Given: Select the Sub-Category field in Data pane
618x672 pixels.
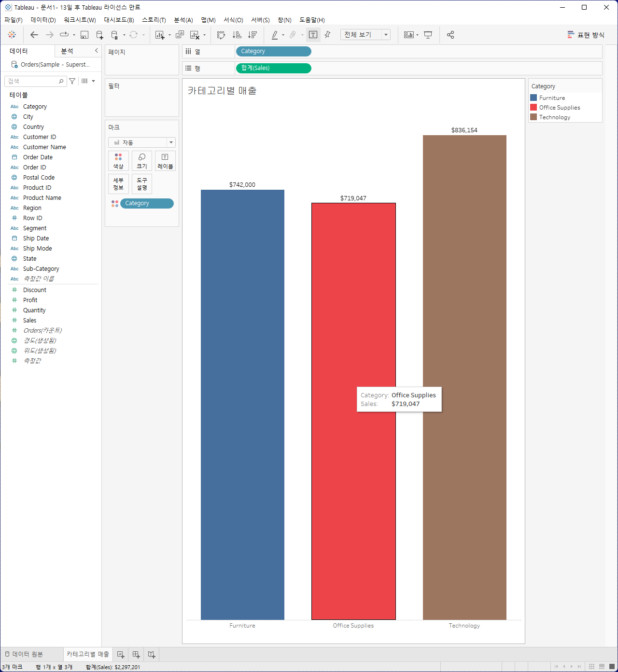Looking at the screenshot, I should coord(41,269).
